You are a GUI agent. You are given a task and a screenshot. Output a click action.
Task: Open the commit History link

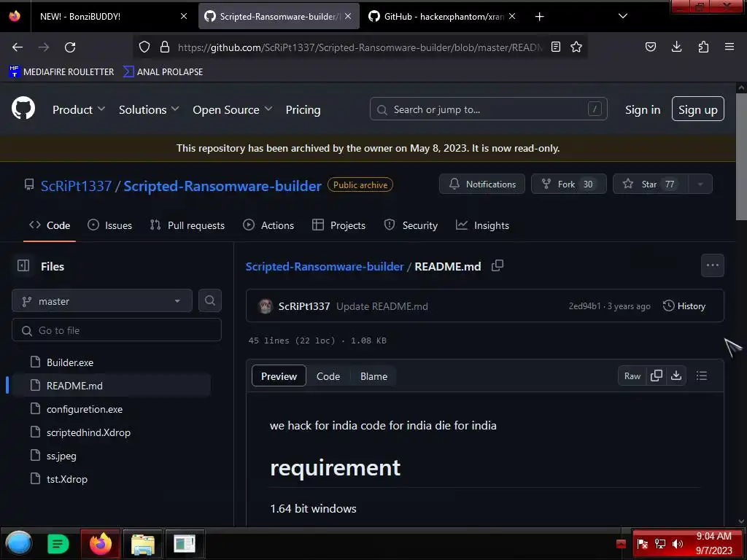click(684, 306)
